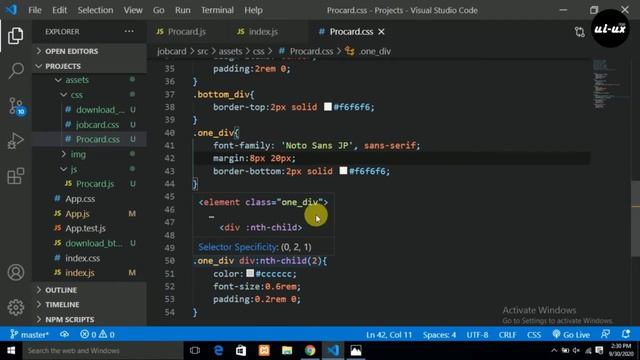640x360 pixels.
Task: Open Task View on the taskbar
Action: pyautogui.click(x=195, y=351)
